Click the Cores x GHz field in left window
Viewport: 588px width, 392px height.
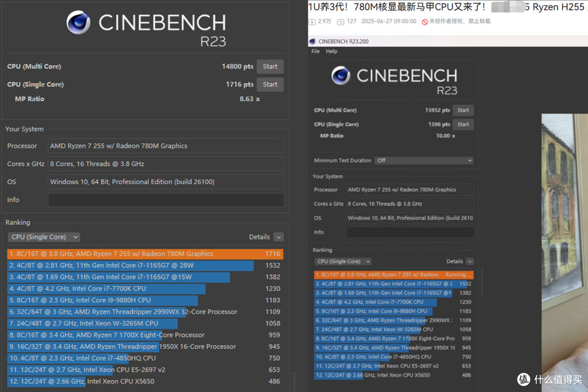point(166,164)
